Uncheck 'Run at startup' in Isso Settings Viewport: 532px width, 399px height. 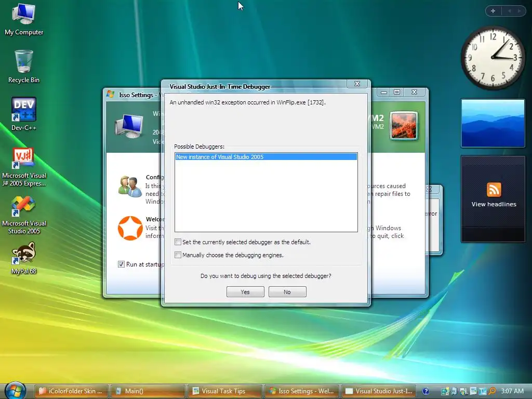pos(121,264)
